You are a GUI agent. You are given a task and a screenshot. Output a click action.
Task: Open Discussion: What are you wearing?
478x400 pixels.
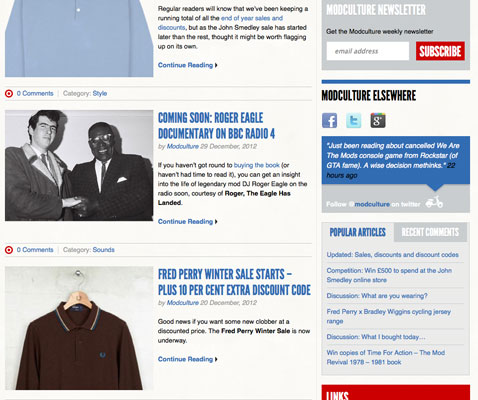(x=377, y=296)
